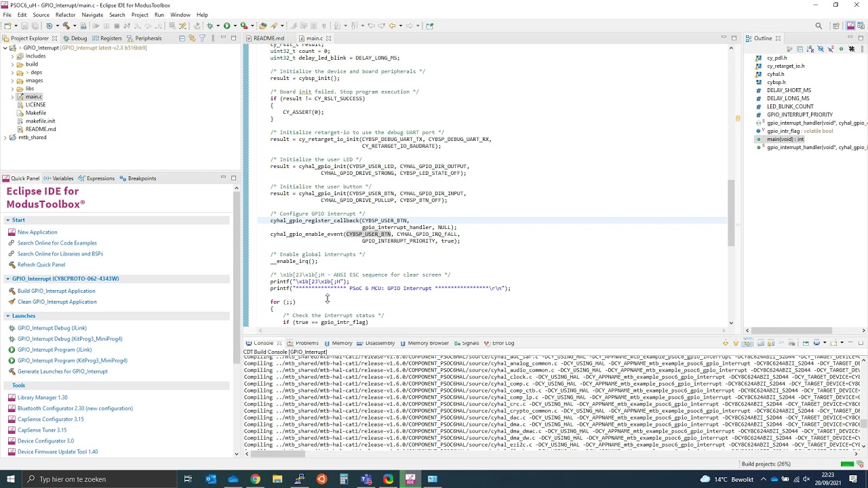
Task: Expand the libs folder
Action: 12,89
